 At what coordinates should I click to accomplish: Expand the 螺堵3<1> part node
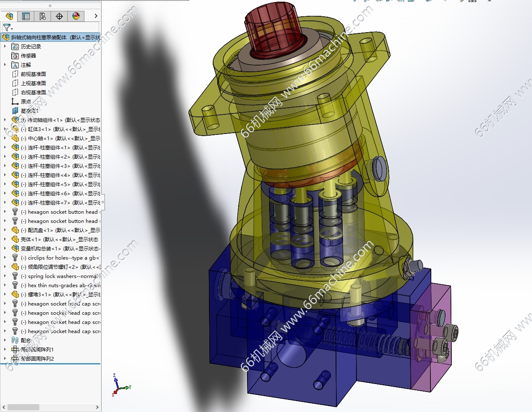click(5, 294)
